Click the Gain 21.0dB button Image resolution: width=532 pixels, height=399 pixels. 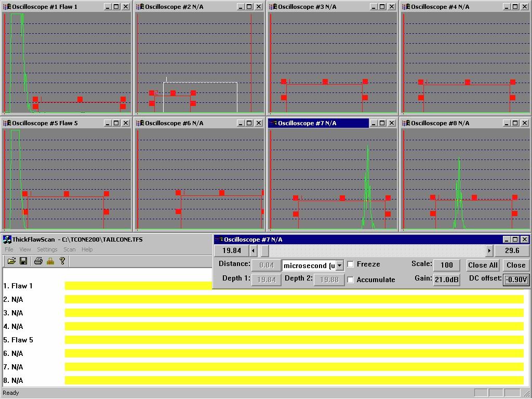(x=446, y=280)
